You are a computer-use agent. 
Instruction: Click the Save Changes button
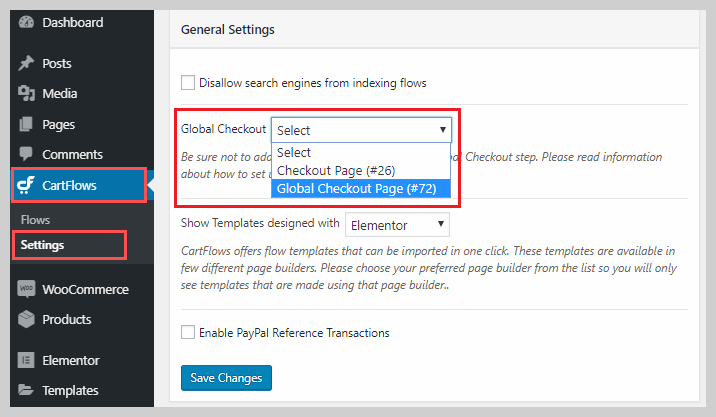(x=226, y=378)
